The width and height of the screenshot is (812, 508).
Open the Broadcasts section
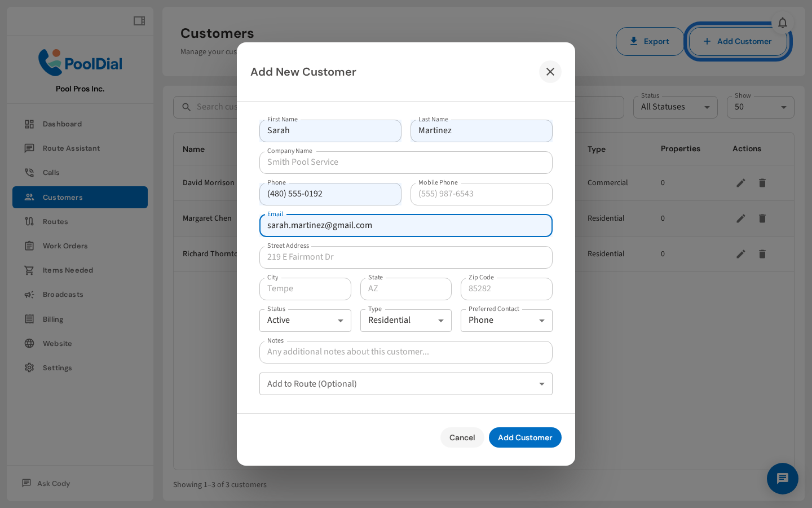pyautogui.click(x=63, y=294)
